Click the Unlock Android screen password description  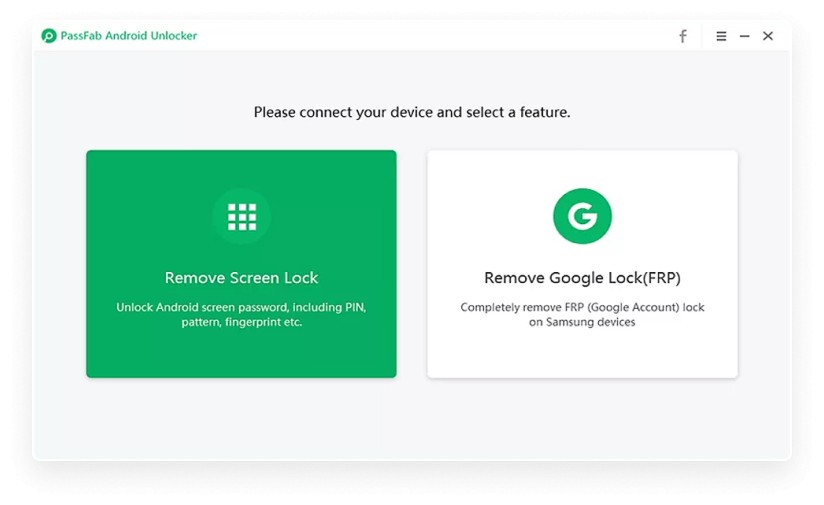click(x=241, y=314)
